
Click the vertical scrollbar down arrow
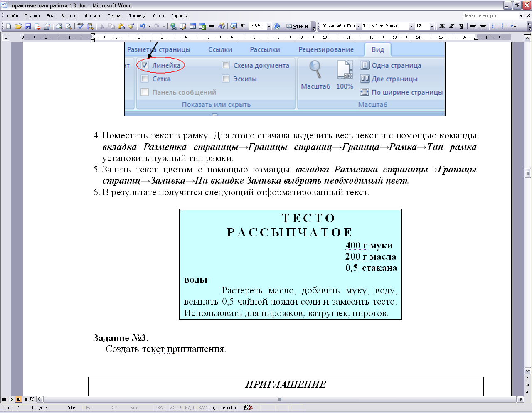528,371
